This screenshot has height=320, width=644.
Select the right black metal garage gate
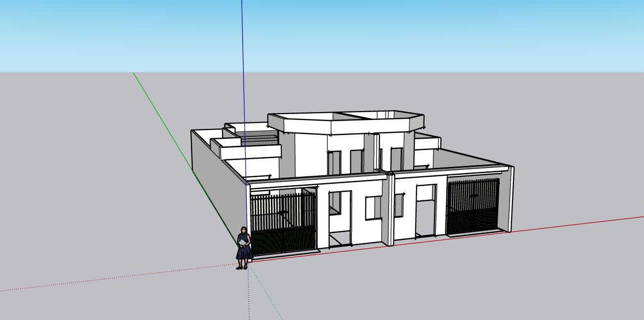[x=472, y=206]
